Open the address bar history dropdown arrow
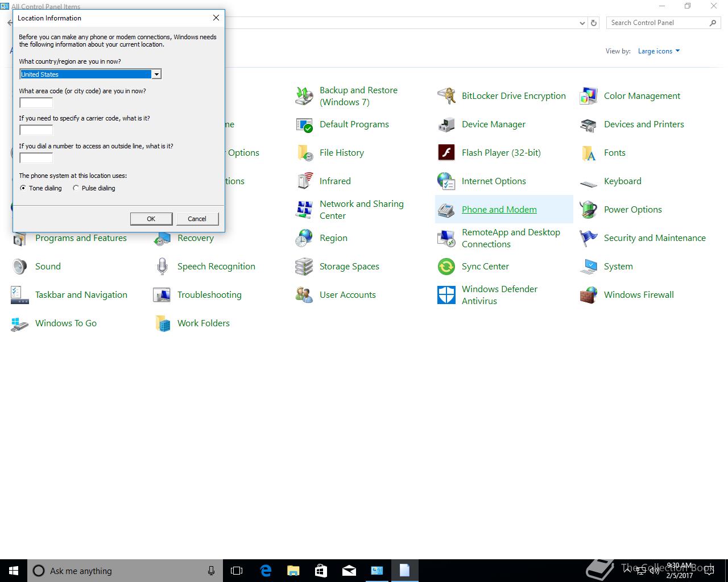This screenshot has width=728, height=582. tap(582, 23)
